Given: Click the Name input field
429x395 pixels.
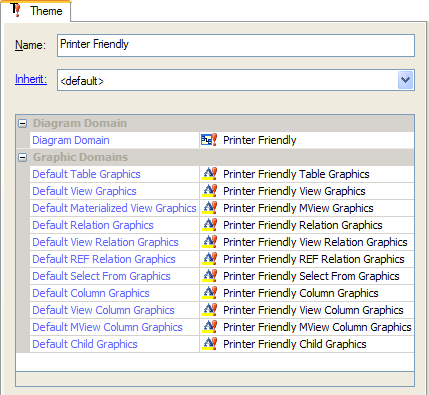Looking at the screenshot, I should coord(236,45).
